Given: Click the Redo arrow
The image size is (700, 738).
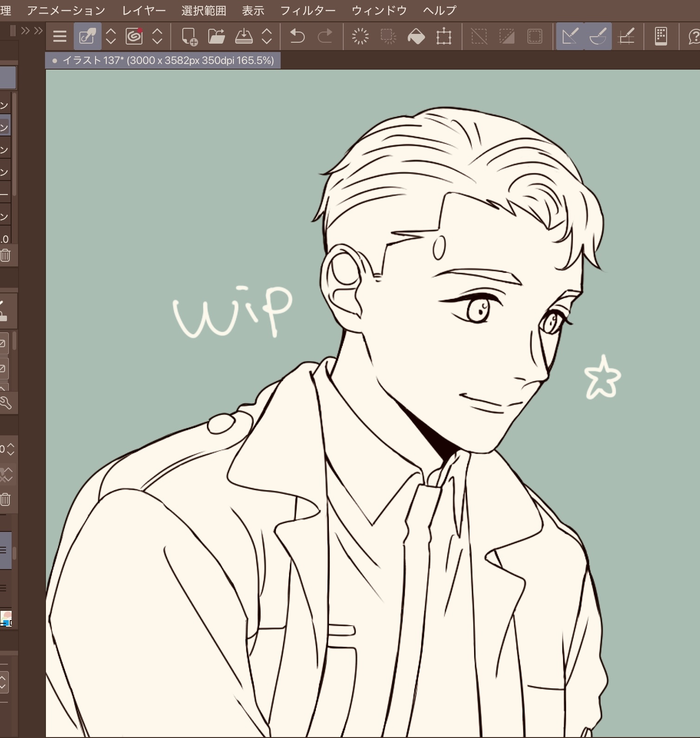Looking at the screenshot, I should [x=325, y=36].
